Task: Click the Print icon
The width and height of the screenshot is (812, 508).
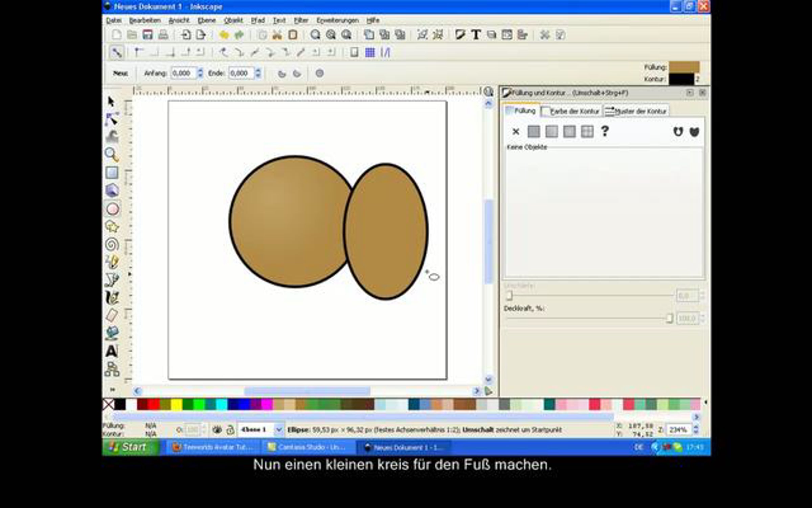Action: click(x=163, y=35)
